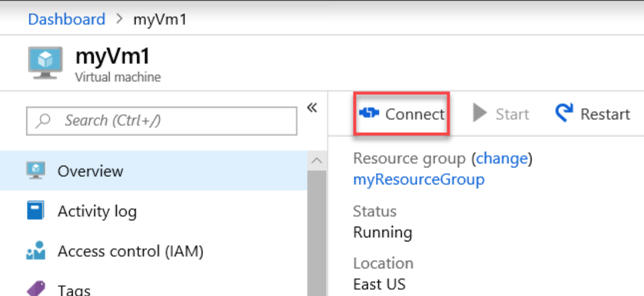
Task: Click the Access control people icon
Action: click(35, 250)
